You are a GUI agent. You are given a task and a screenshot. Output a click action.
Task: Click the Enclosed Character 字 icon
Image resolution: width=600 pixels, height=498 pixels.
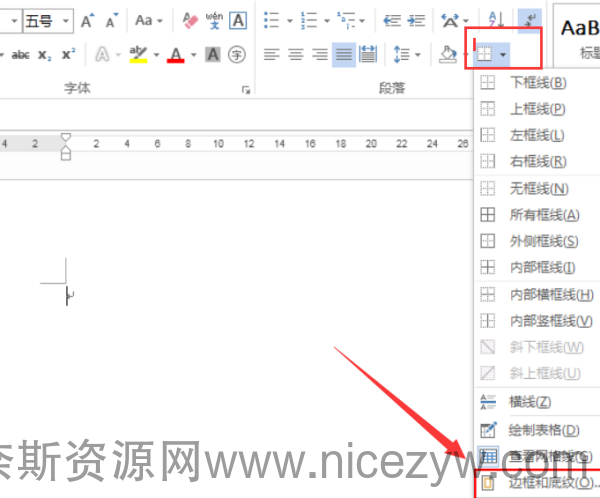(237, 54)
